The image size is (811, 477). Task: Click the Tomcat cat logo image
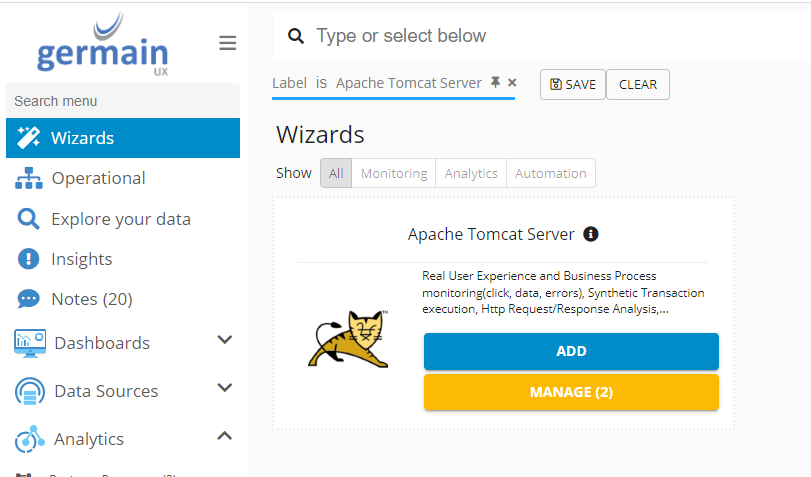(x=349, y=339)
